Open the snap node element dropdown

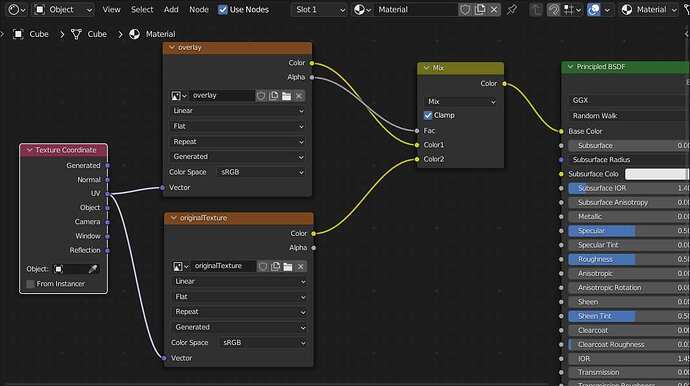tap(572, 9)
